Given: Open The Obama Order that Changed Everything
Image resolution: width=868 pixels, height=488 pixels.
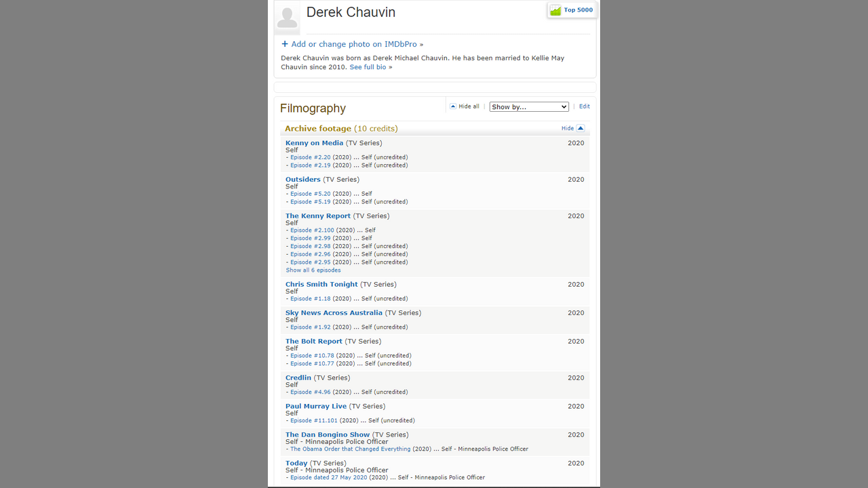Looking at the screenshot, I should click(350, 449).
